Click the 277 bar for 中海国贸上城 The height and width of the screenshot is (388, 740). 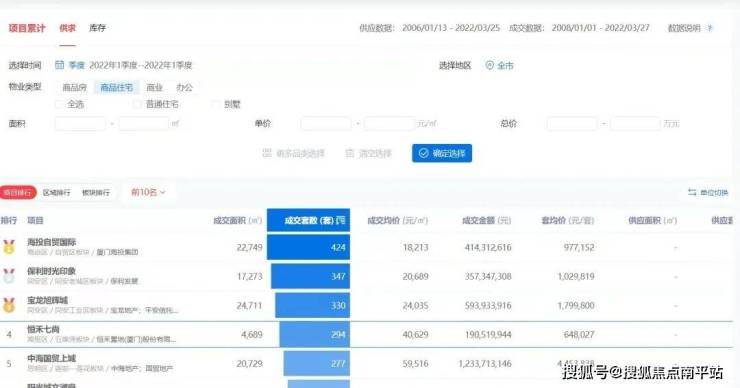[x=317, y=363]
